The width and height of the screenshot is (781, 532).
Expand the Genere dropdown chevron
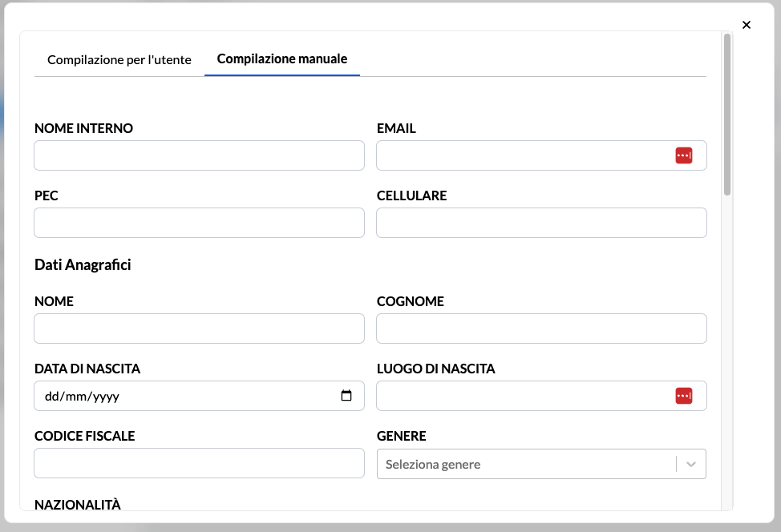(x=691, y=464)
